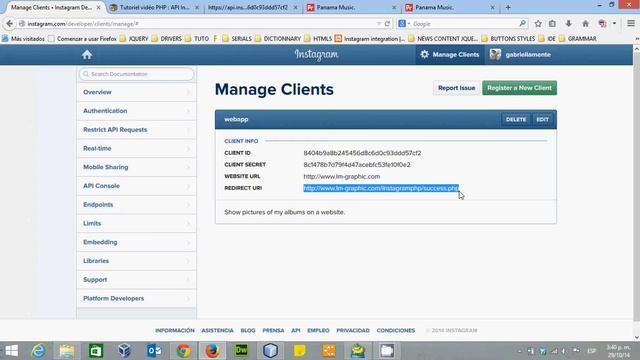Close the Tutoriel vidéo PHP tab
Viewport: 640px width, 360px height.
197,8
